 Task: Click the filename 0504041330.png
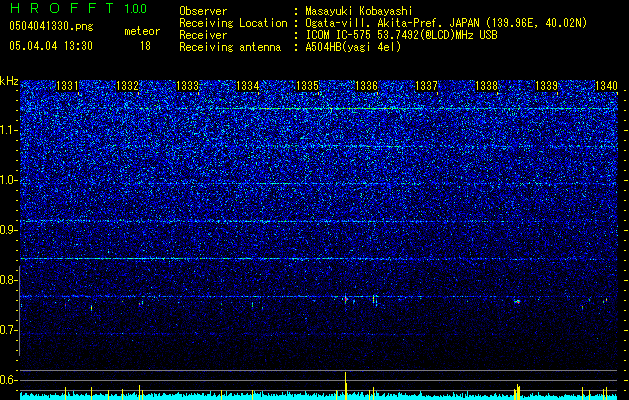tap(51, 27)
